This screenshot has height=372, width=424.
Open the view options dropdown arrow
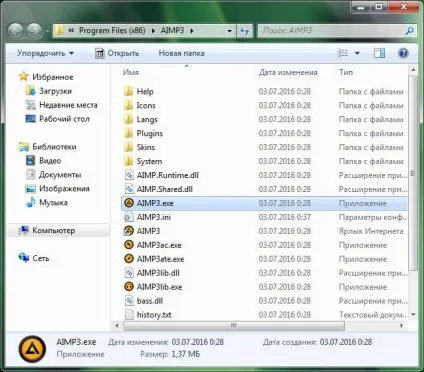tap(357, 53)
